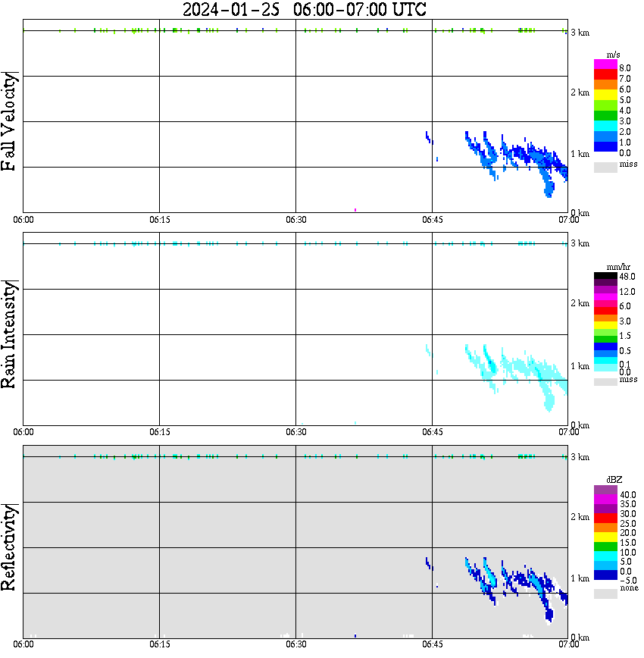Click the Fall Velocity axis label
Screen dimensions: 644x658
[8, 121]
